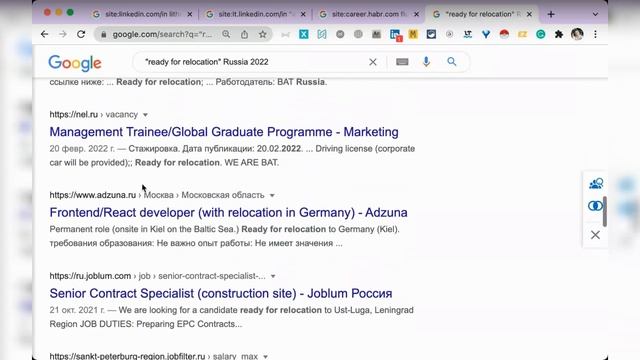Image resolution: width=640 pixels, height=360 pixels.
Task: Click the page's vertical scrollbar thumb
Action: pos(605,211)
